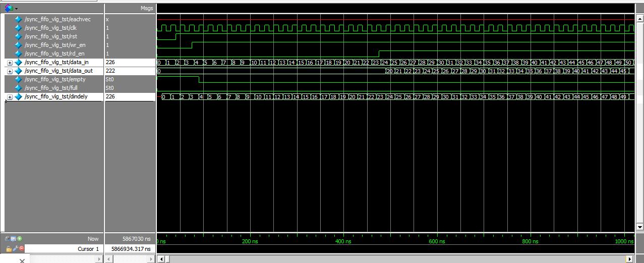The width and height of the screenshot is (644, 263).
Task: Click the insert cursor green plus icon
Action: point(20,239)
